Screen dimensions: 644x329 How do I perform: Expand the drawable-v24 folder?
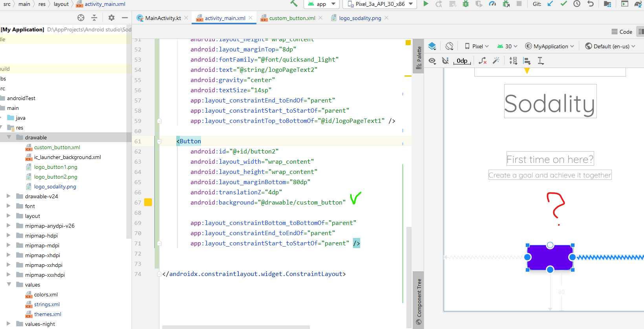(x=9, y=196)
